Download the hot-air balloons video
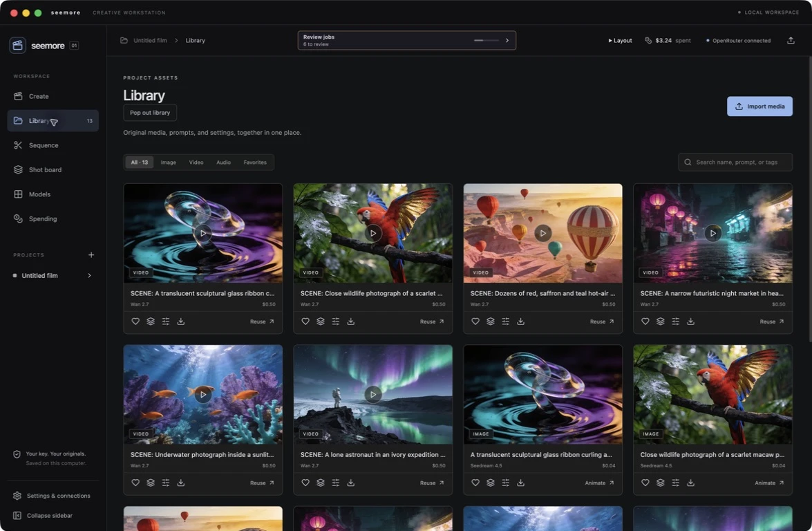Screen dimensions: 812x531 [520, 322]
